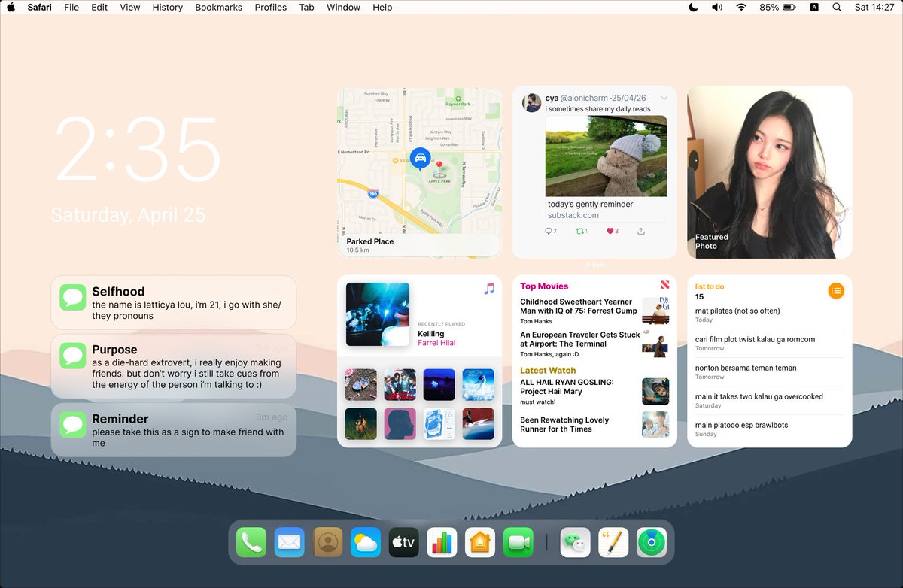
Task: Click "nonton bersama teman-teman" reminder
Action: tap(746, 368)
